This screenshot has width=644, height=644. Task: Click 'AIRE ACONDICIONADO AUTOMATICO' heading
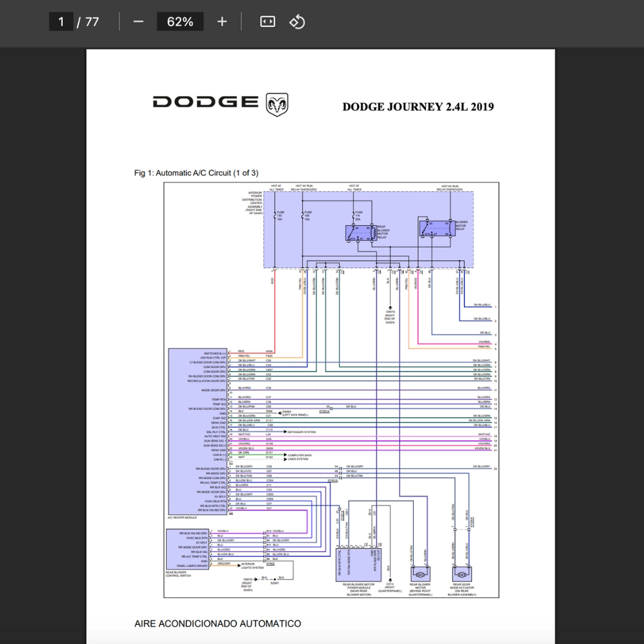(218, 624)
